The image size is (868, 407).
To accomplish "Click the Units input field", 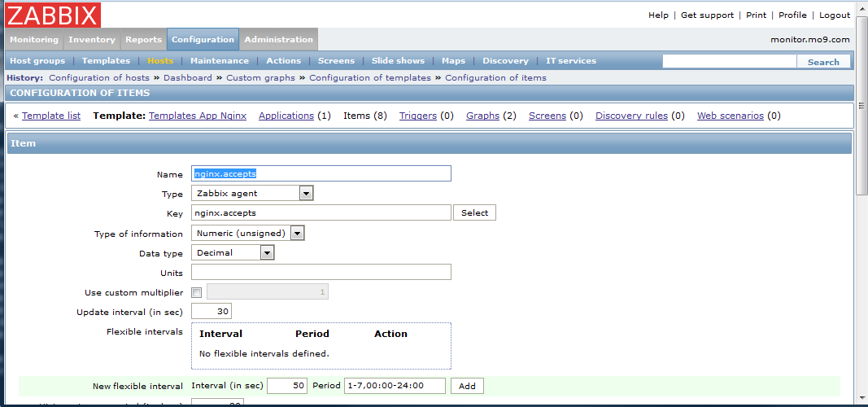I will coord(321,272).
